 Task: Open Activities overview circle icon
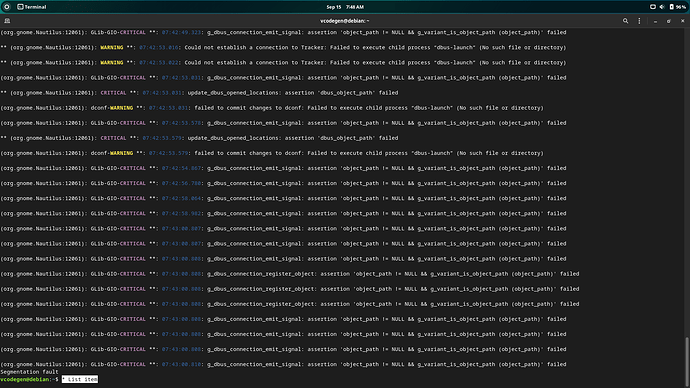[7, 7]
